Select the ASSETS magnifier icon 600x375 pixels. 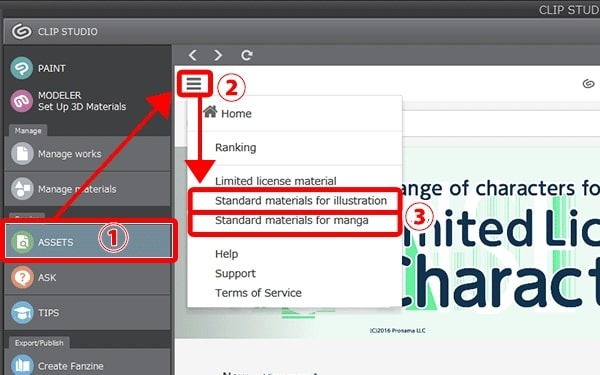pyautogui.click(x=22, y=242)
